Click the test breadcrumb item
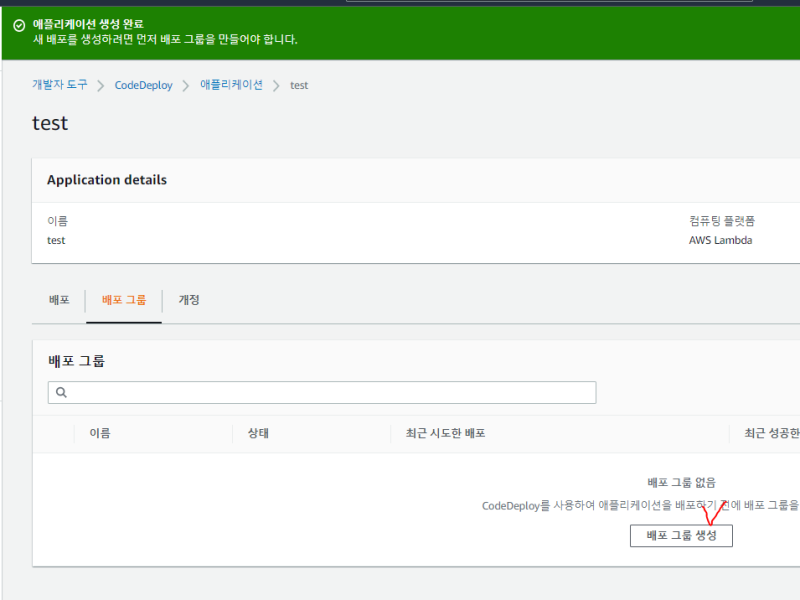Image resolution: width=800 pixels, height=600 pixels. click(299, 85)
